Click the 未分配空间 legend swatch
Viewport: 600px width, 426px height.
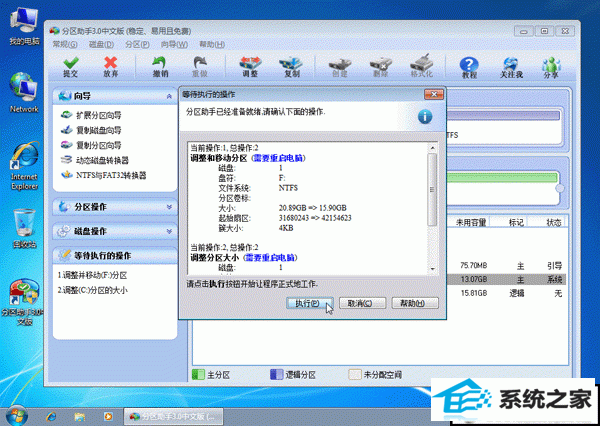click(354, 375)
